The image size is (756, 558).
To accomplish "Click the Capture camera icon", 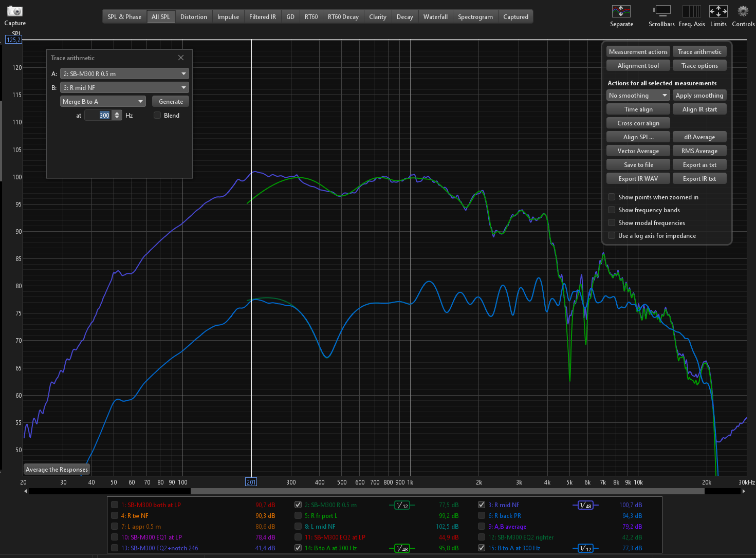I will pyautogui.click(x=15, y=11).
